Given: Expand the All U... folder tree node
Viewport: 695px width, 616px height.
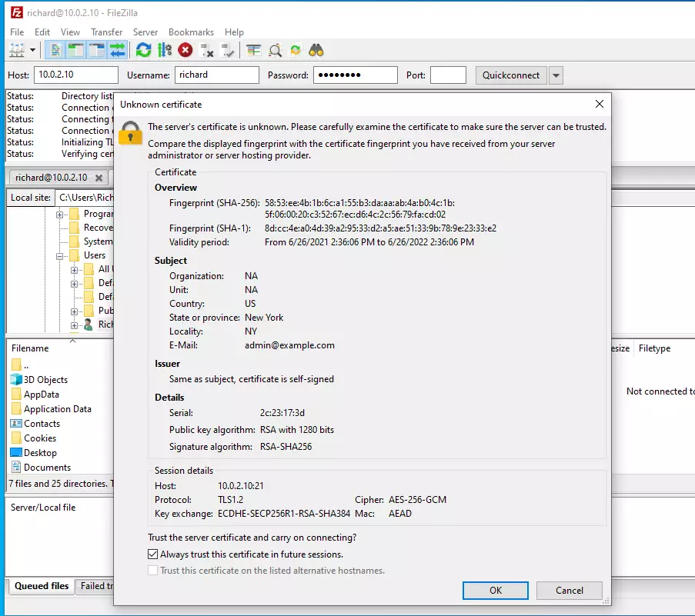Looking at the screenshot, I should click(x=75, y=270).
